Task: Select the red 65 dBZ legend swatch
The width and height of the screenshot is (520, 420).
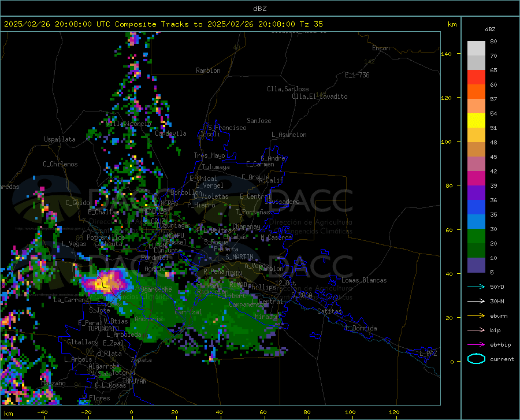Action: coord(476,77)
